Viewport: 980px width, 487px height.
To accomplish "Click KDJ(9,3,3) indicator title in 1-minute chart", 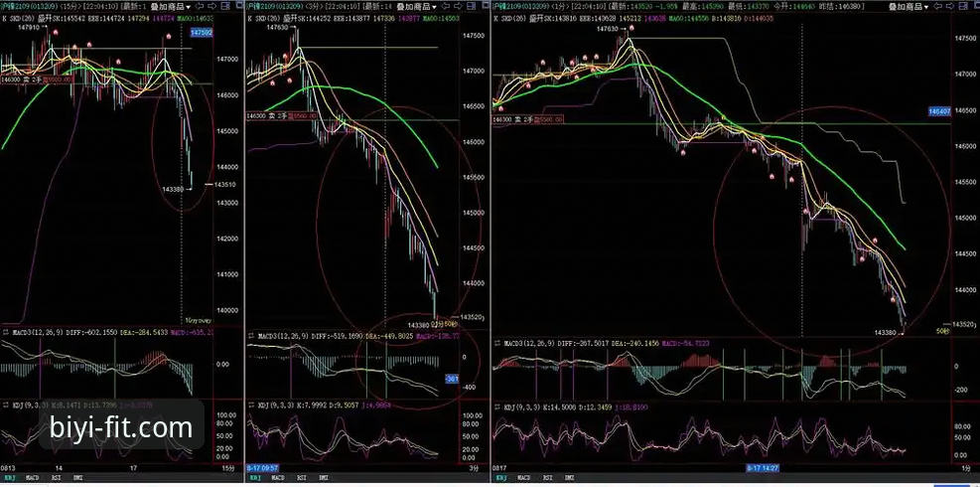I will point(520,407).
